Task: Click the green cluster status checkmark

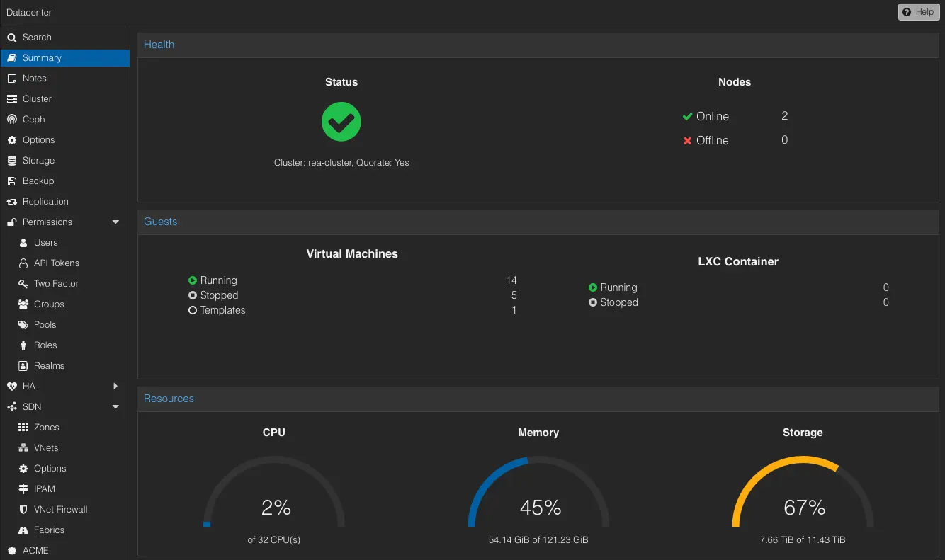Action: pos(341,121)
